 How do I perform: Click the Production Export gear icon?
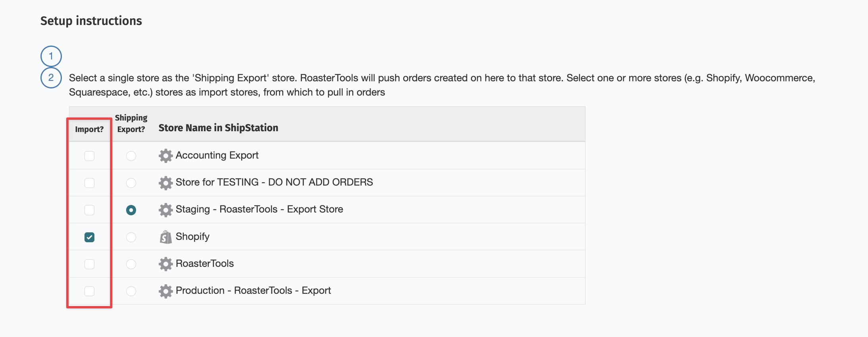coord(165,291)
